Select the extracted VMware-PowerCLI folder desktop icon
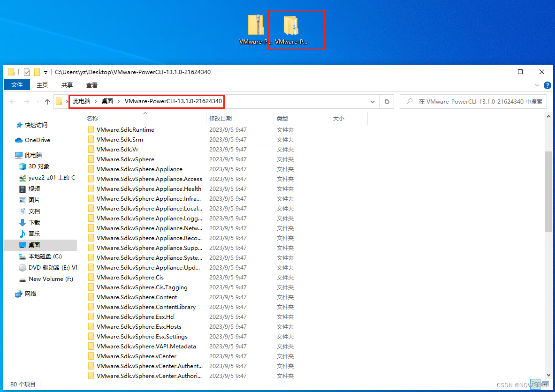Image resolution: width=555 pixels, height=392 pixels. (x=291, y=30)
